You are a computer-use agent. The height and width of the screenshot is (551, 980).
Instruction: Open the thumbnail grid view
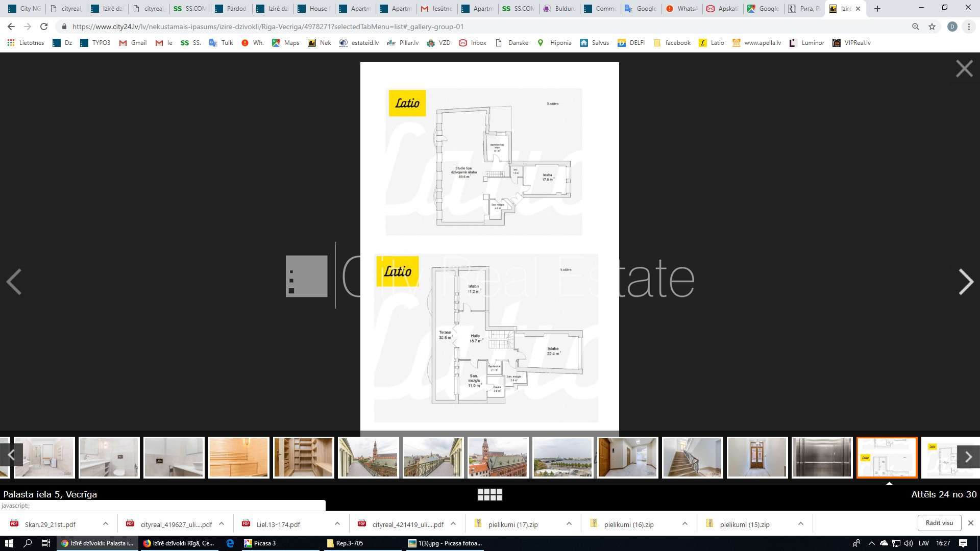click(x=489, y=494)
